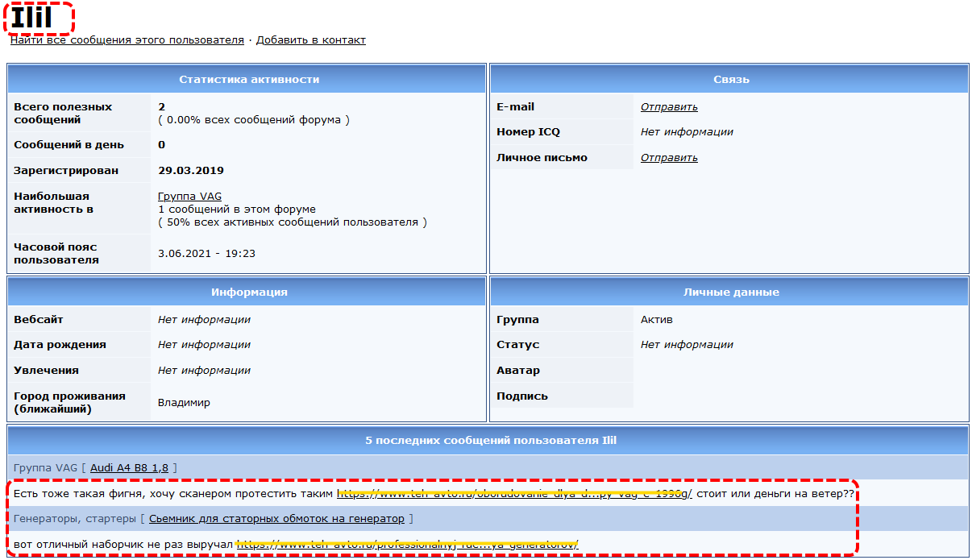Click 'Нет информации' in the Номер ICQ row
The image size is (972, 560).
click(x=687, y=131)
